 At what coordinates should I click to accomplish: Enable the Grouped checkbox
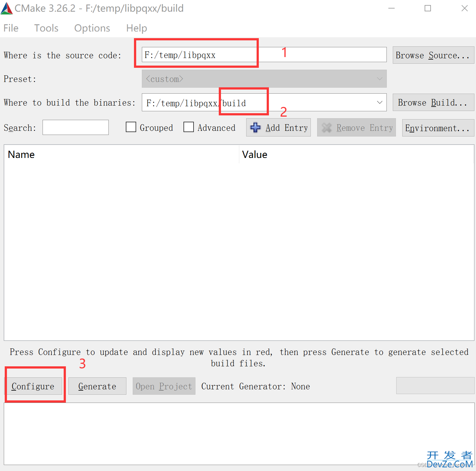[x=131, y=127]
